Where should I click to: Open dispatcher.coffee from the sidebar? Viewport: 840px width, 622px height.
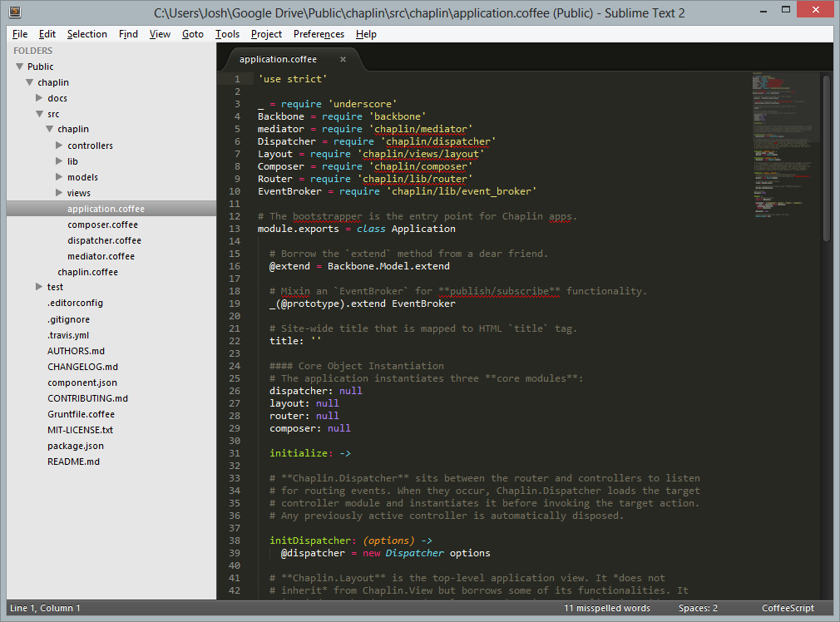coord(104,240)
